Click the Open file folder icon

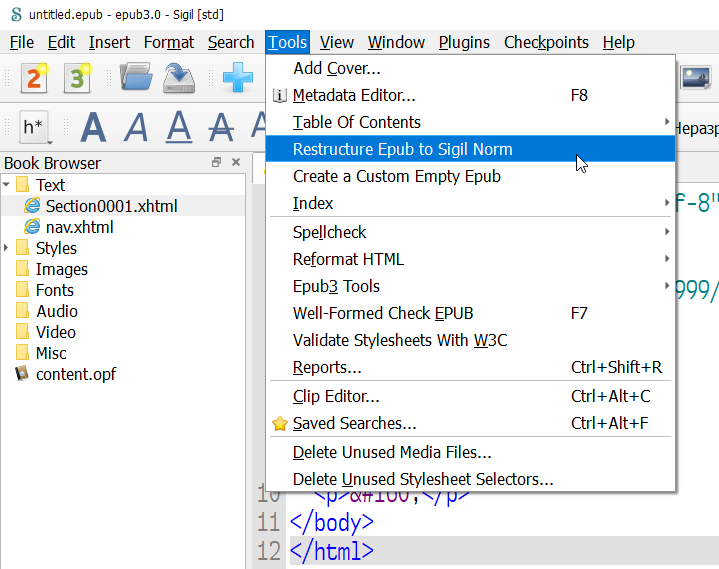tap(136, 77)
